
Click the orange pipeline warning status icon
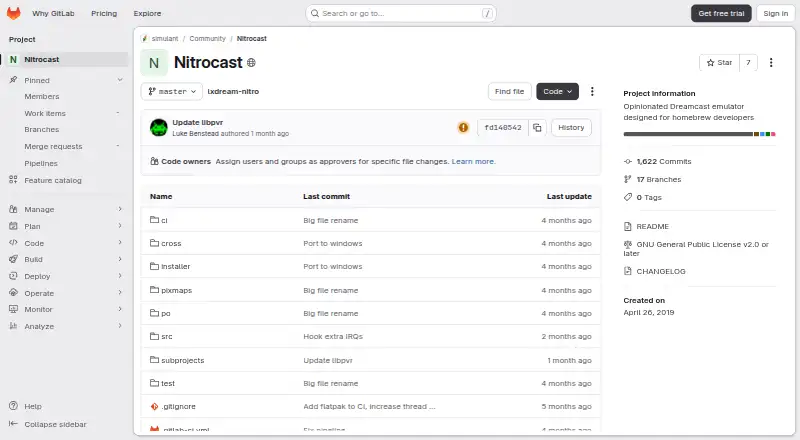click(463, 128)
